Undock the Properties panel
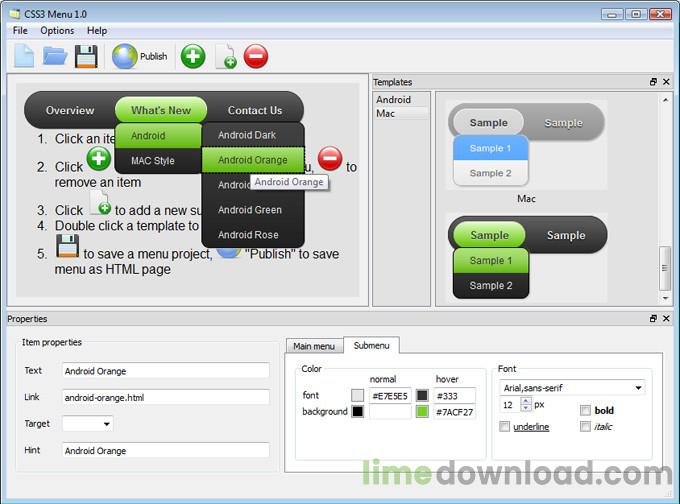This screenshot has width=680, height=504. (654, 318)
